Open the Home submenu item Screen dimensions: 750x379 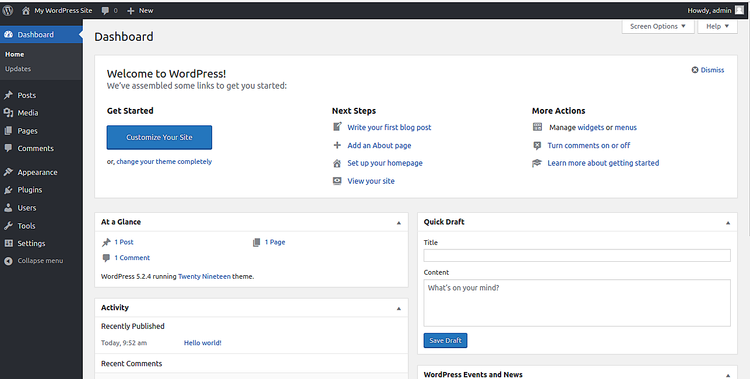(14, 55)
